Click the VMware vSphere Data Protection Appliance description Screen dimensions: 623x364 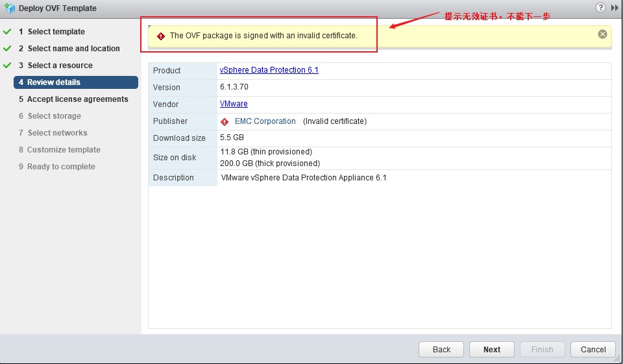pyautogui.click(x=304, y=178)
